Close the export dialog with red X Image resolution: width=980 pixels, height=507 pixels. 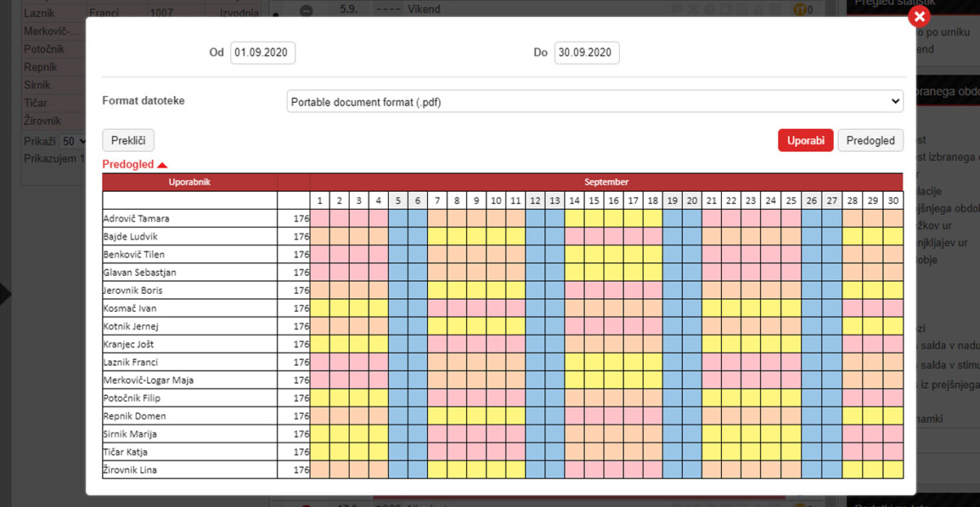point(920,16)
